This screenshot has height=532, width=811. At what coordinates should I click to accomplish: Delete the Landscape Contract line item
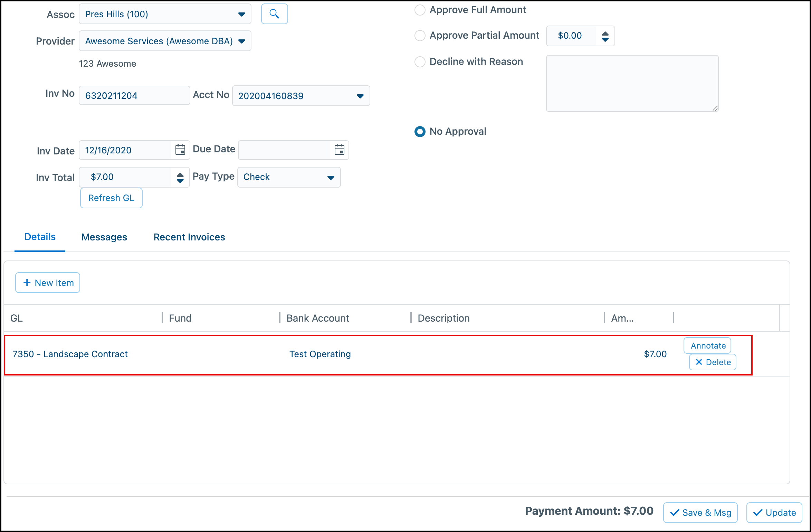point(713,362)
